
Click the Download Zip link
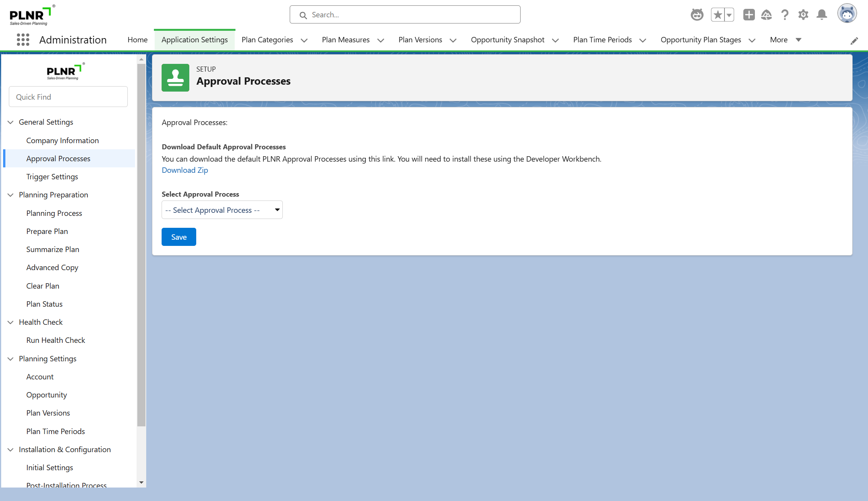pyautogui.click(x=185, y=170)
